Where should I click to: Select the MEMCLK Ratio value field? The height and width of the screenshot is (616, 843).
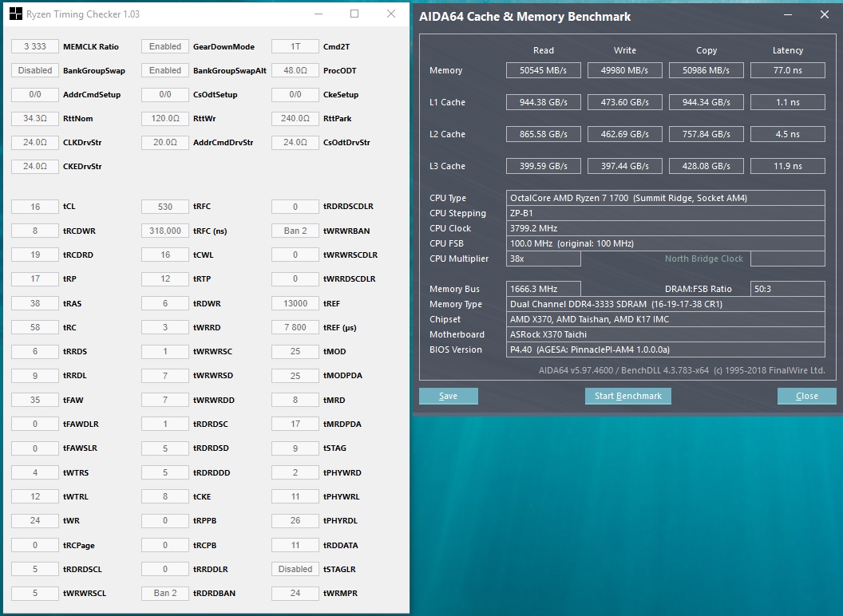pyautogui.click(x=35, y=47)
